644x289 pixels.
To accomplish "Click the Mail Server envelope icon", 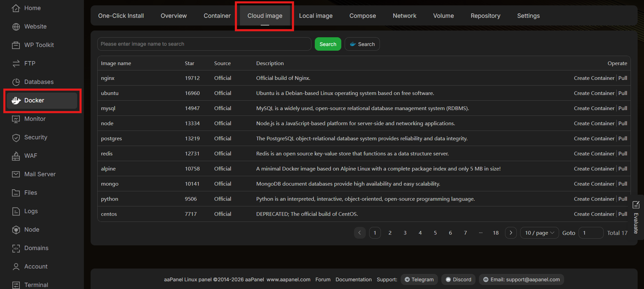I will point(16,174).
